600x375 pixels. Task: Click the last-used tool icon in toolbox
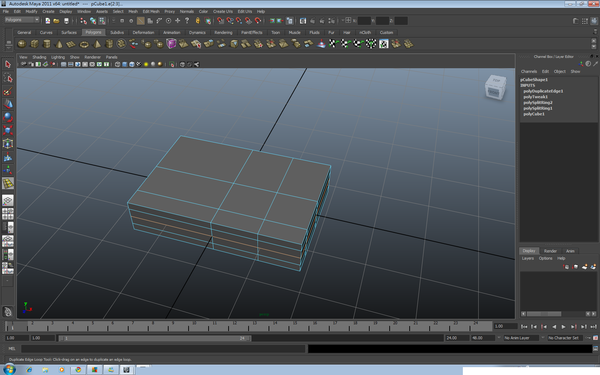coord(8,183)
